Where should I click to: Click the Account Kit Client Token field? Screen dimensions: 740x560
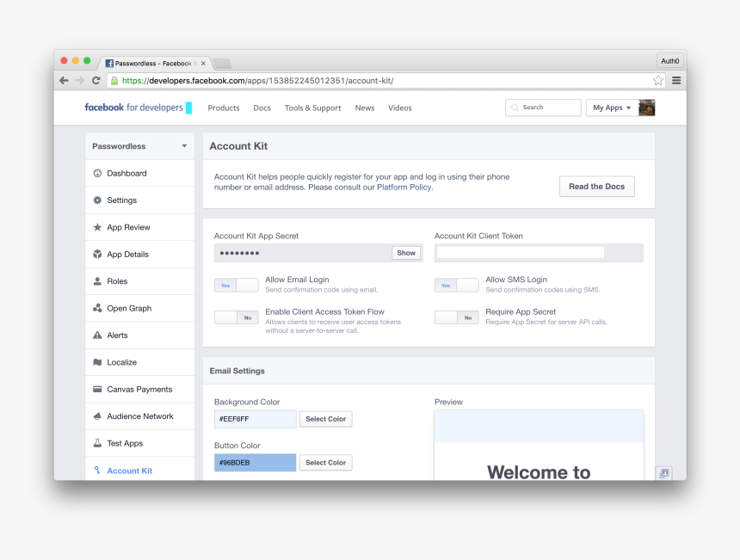coord(539,253)
